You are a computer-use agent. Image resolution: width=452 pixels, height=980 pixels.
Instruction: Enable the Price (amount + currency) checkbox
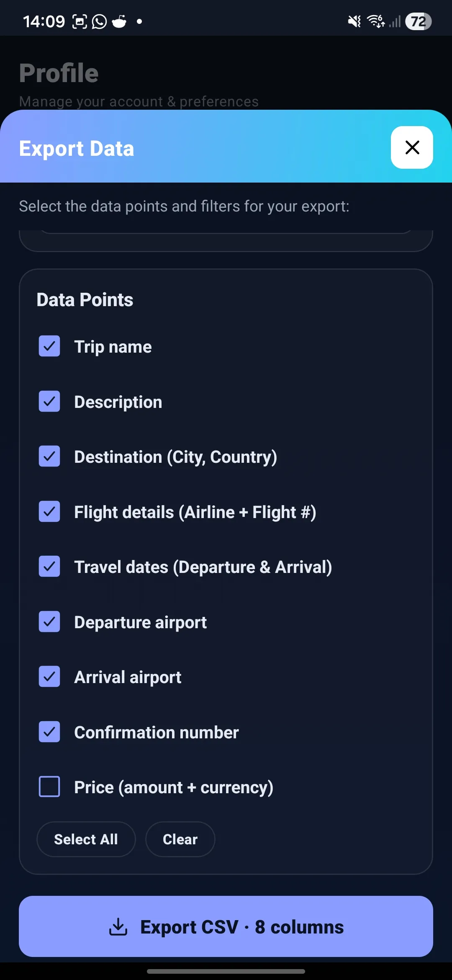click(x=49, y=787)
